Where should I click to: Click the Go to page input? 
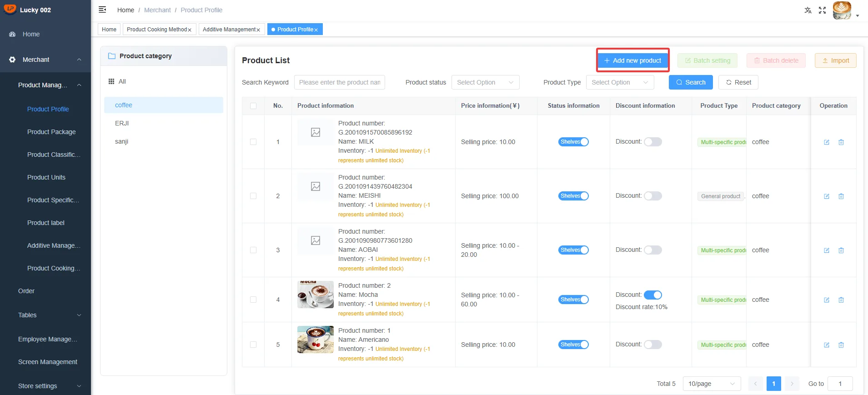point(840,384)
